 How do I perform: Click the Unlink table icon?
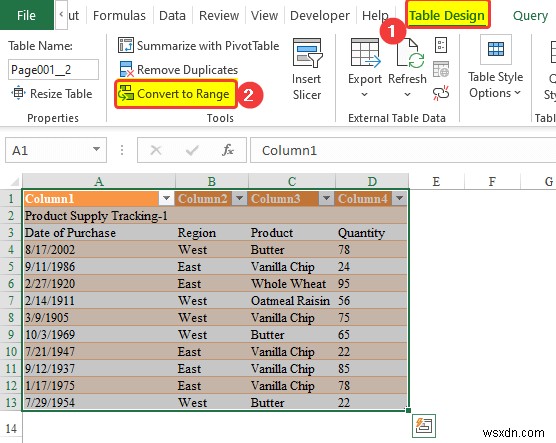(441, 93)
